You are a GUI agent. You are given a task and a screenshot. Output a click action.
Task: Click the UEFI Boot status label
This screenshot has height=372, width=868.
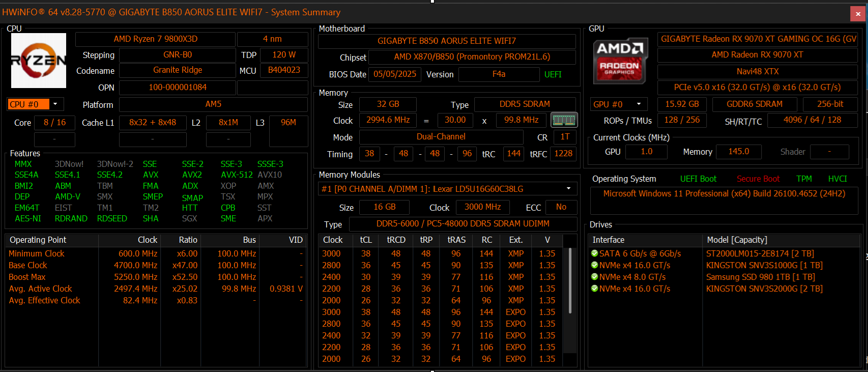click(x=698, y=179)
